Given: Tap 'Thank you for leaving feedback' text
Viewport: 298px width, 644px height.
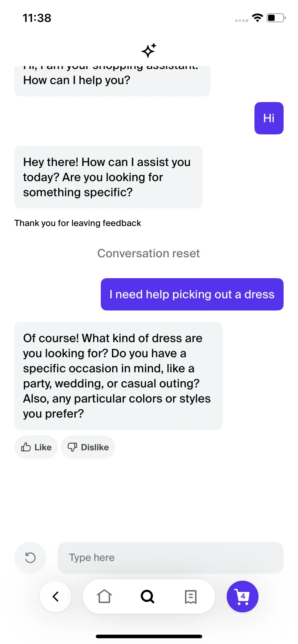Looking at the screenshot, I should point(78,223).
